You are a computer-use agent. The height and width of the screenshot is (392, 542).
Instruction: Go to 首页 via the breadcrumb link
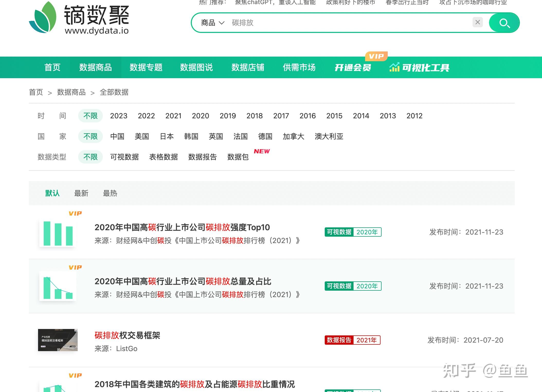(x=36, y=92)
